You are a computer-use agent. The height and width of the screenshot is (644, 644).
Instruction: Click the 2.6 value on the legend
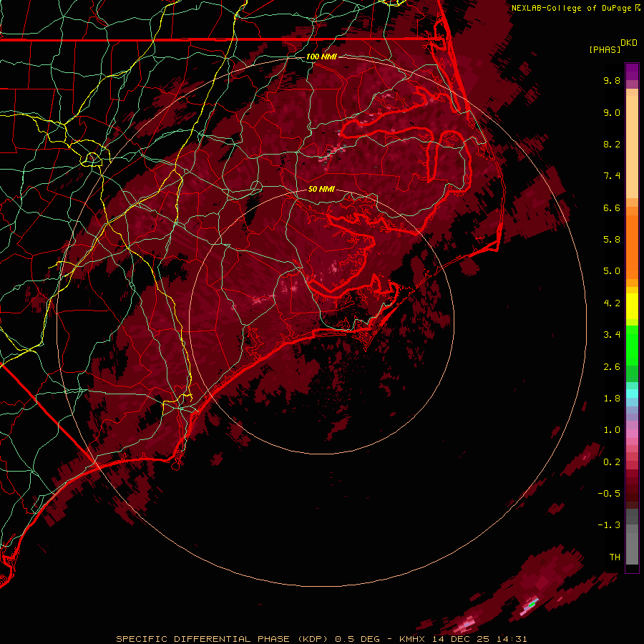pyautogui.click(x=612, y=367)
